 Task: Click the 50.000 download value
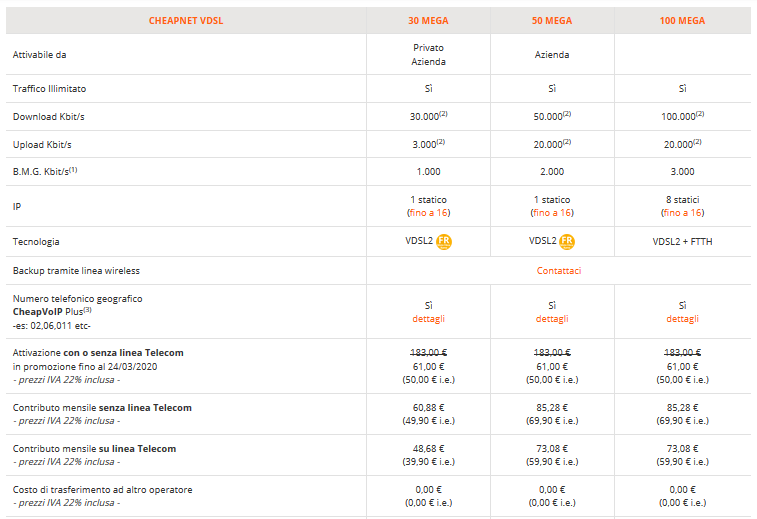coord(552,116)
